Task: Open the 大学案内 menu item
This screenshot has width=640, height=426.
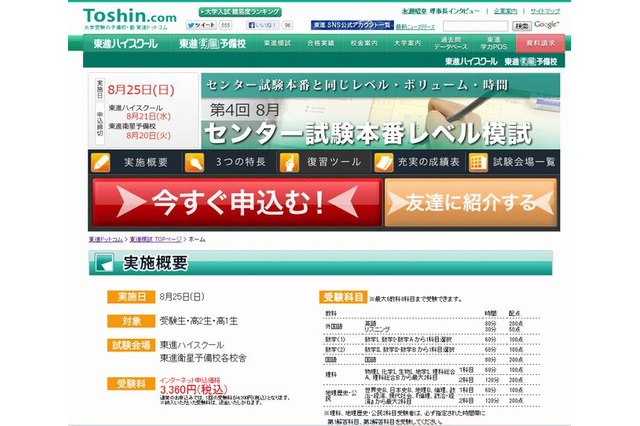Action: [x=407, y=43]
